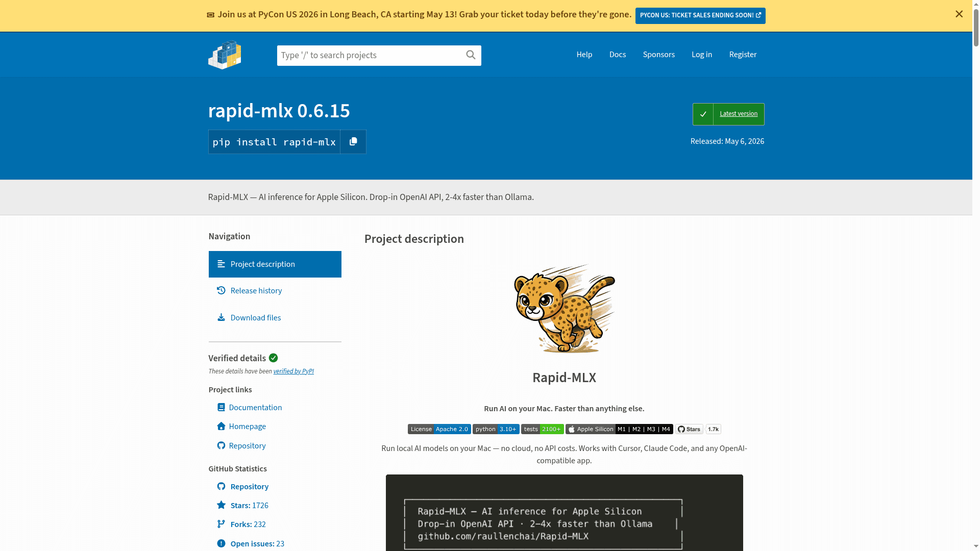Open the Help menu item
This screenshot has width=980, height=551.
(x=584, y=55)
